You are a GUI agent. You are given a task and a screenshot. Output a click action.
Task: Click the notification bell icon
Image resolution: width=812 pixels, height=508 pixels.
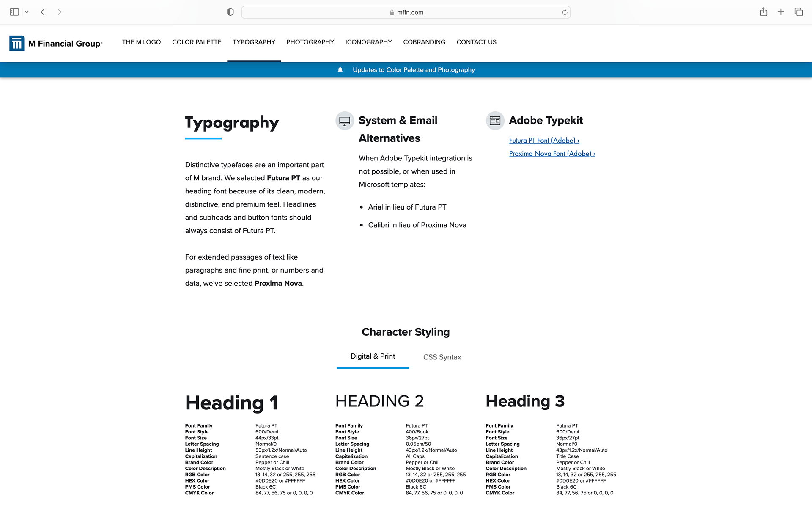(x=340, y=70)
